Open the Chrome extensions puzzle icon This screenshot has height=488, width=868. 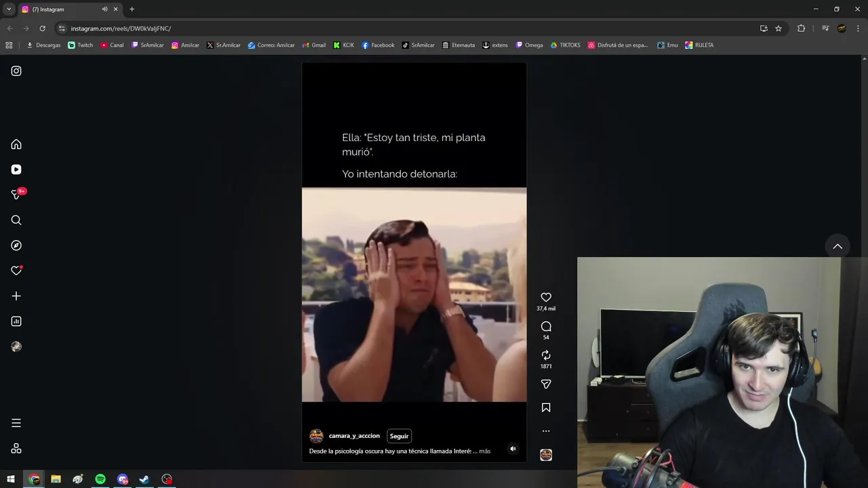point(801,28)
